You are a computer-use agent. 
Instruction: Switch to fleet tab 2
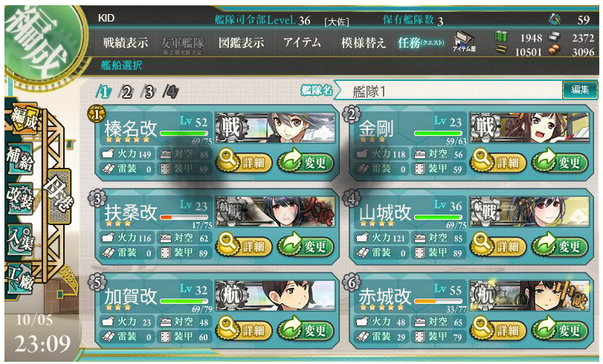coord(126,92)
